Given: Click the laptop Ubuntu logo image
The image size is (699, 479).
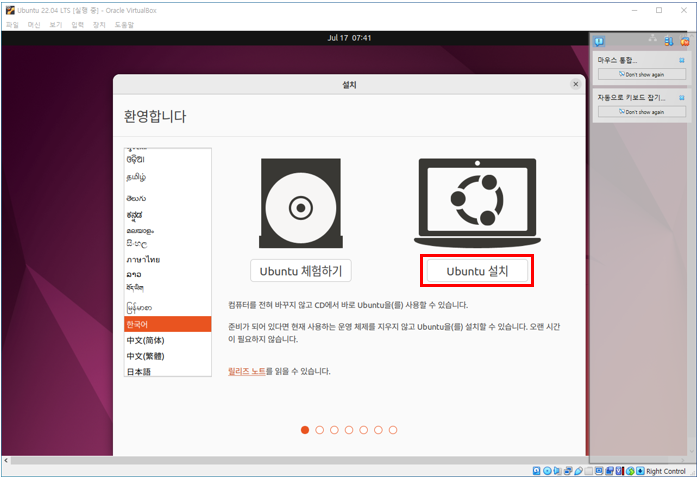Looking at the screenshot, I should 477,202.
